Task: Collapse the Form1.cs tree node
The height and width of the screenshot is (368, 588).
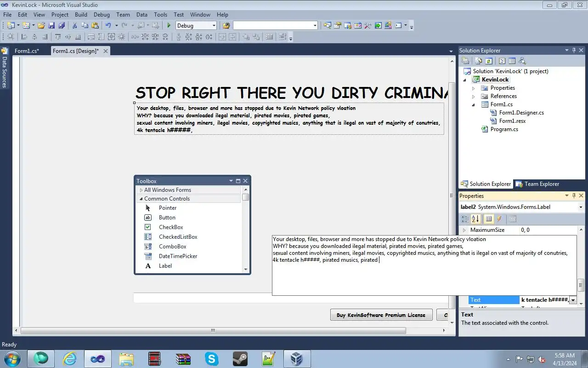Action: (x=474, y=104)
